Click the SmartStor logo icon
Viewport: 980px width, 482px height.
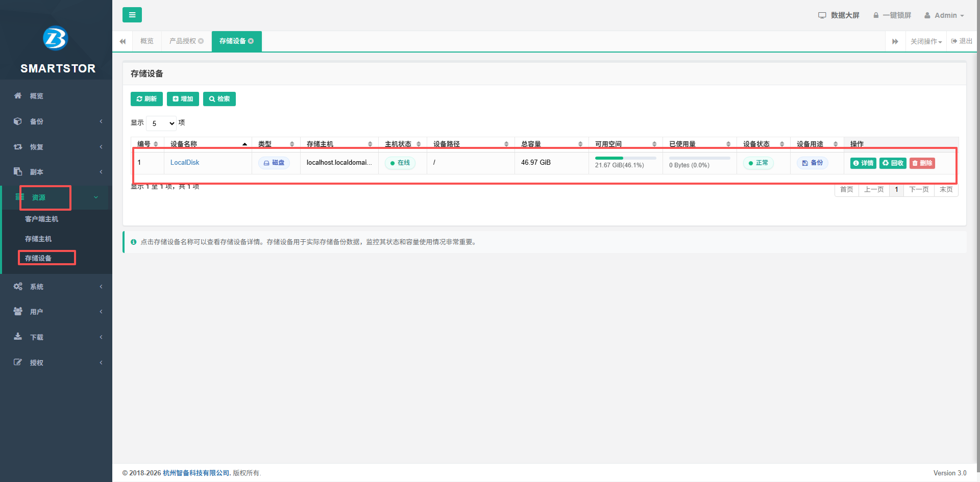pos(56,38)
